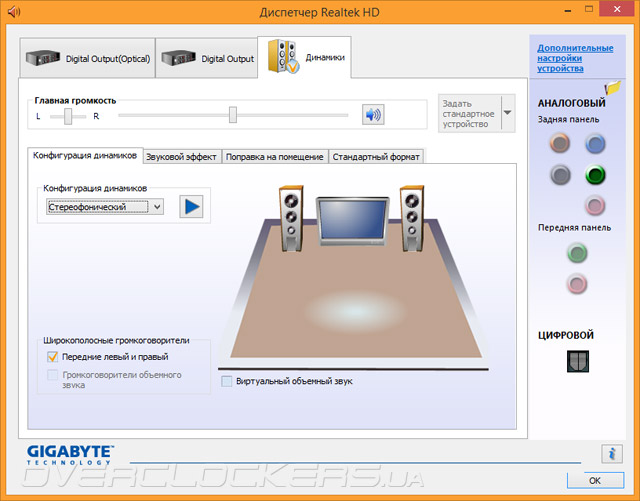The height and width of the screenshot is (501, 640).
Task: Click the active green rear panel jack
Action: (x=595, y=175)
